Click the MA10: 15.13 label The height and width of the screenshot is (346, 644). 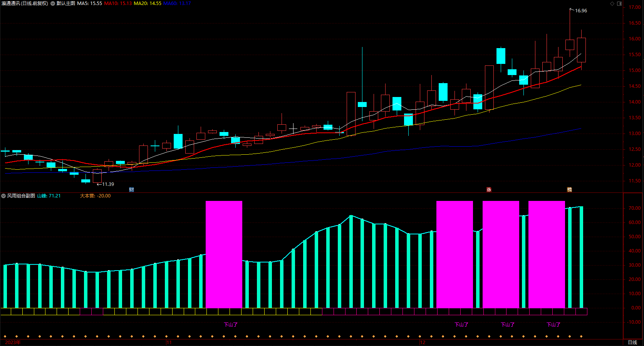[118, 3]
